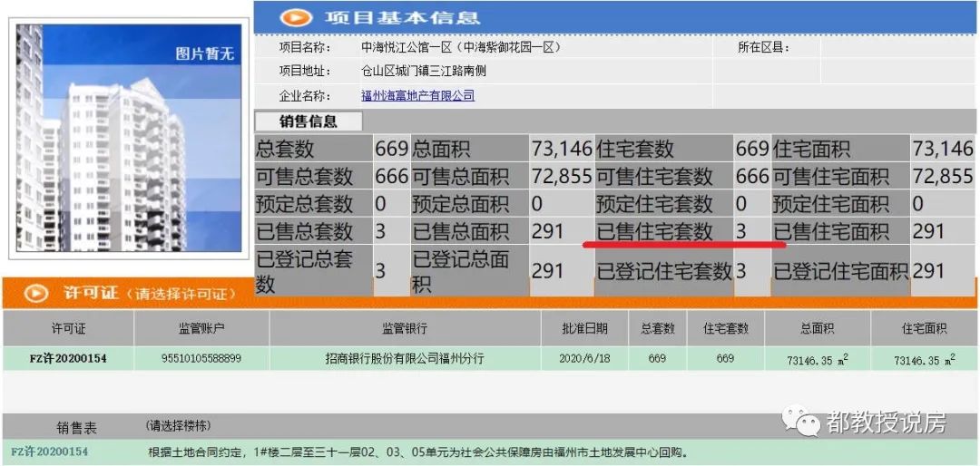Click the 可售住宅套数 label
The height and width of the screenshot is (466, 980).
(654, 177)
